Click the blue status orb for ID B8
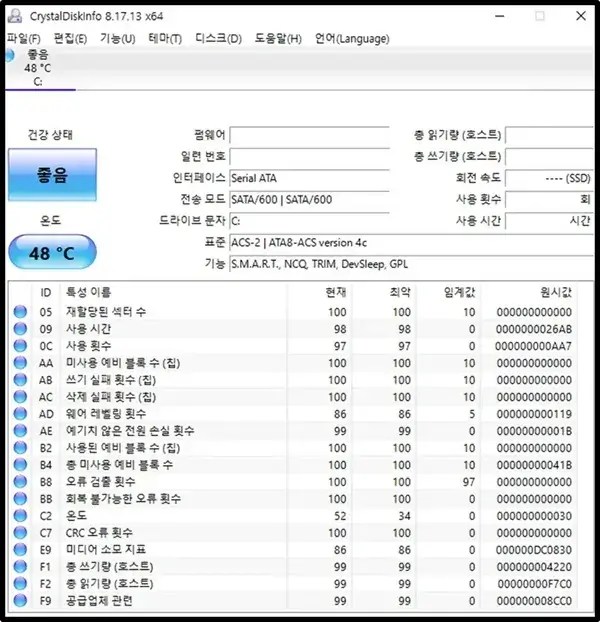Viewport: 600px width, 622px height. (20, 482)
